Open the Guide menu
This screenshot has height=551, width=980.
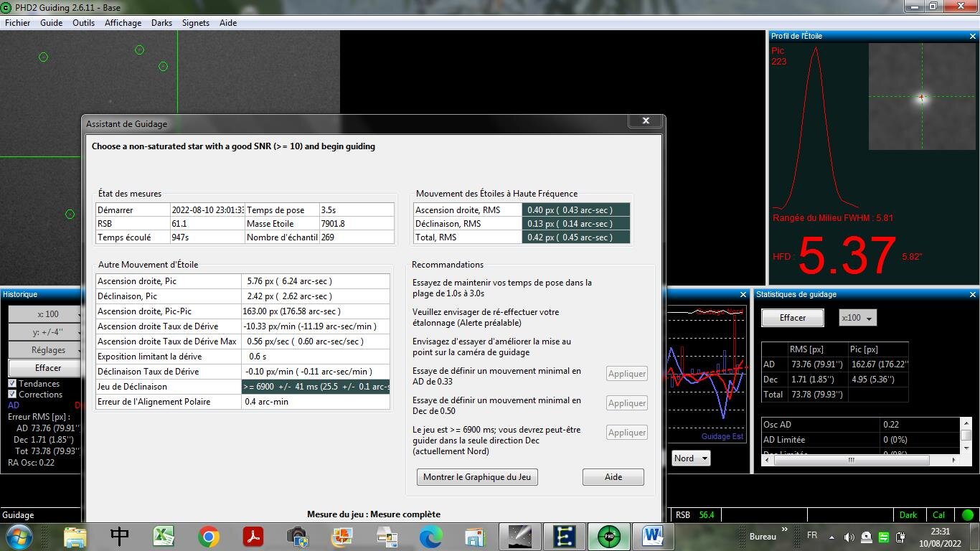pyautogui.click(x=52, y=23)
